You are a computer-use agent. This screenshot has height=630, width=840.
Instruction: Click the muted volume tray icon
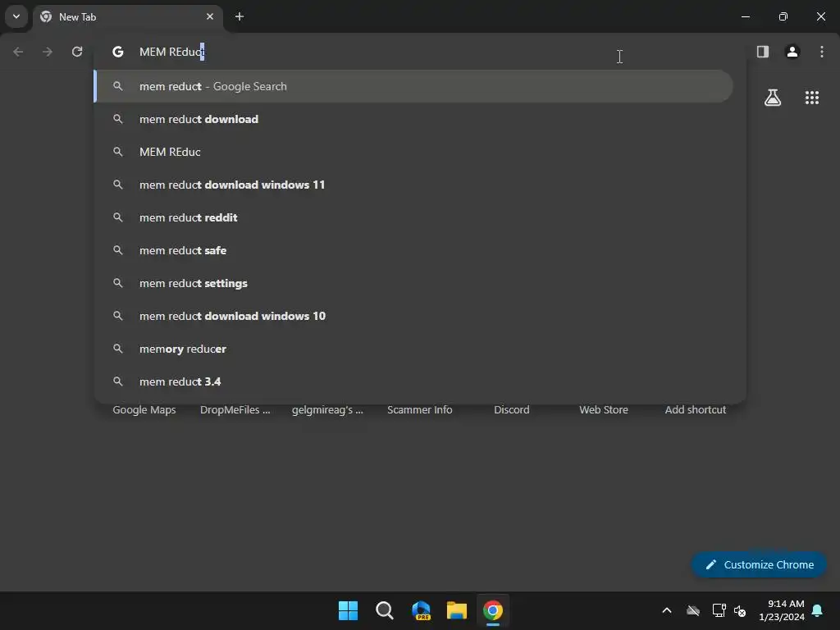(x=740, y=610)
